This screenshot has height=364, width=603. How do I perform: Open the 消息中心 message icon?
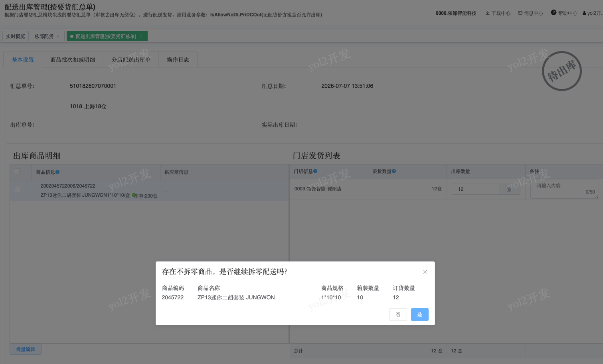(520, 13)
